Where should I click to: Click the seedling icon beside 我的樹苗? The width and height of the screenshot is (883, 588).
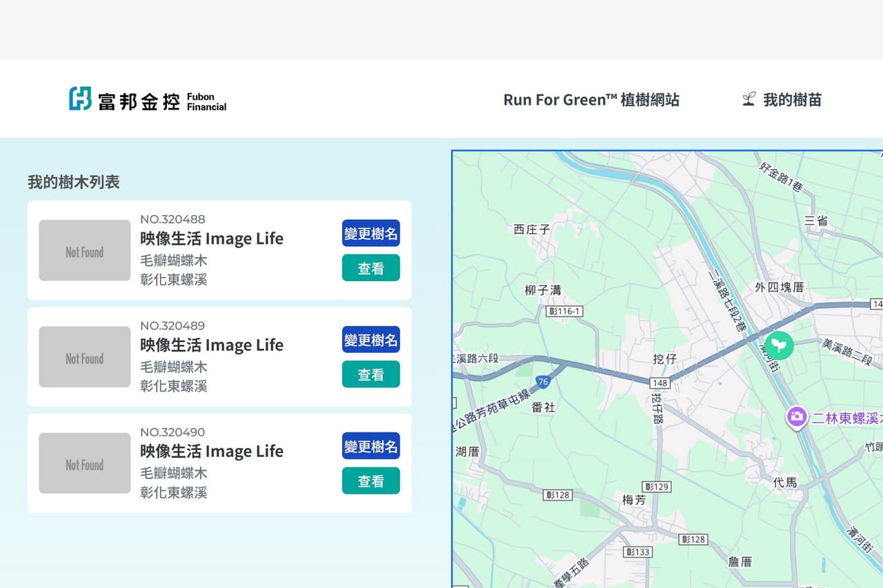coord(749,99)
